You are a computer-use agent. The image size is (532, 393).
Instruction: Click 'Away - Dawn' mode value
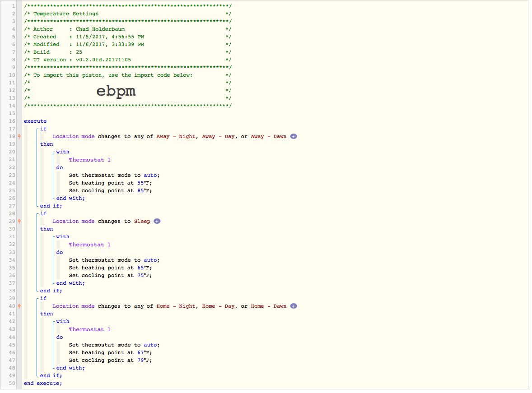coord(268,136)
